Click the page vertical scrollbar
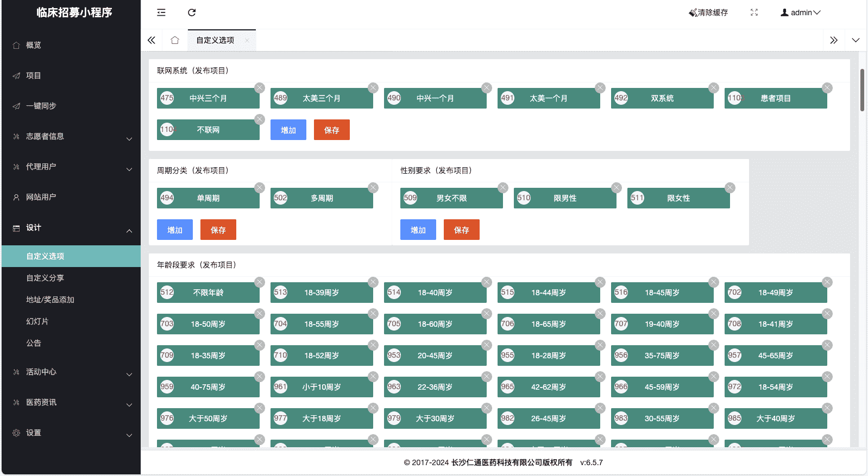 click(x=862, y=90)
